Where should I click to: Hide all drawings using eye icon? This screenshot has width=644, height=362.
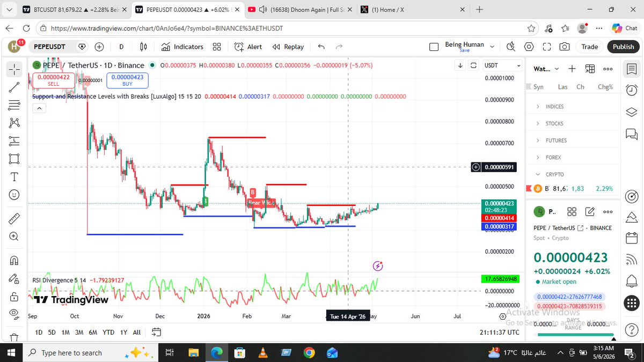pyautogui.click(x=14, y=315)
